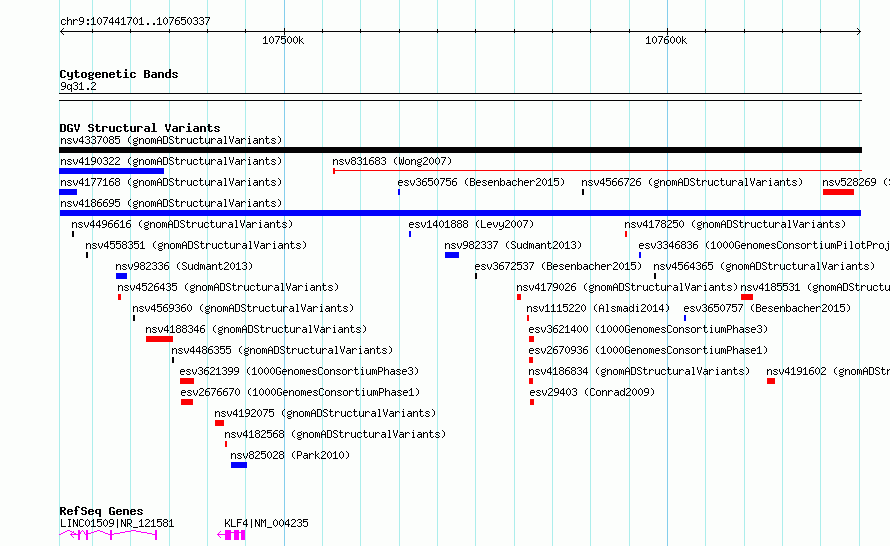Open esv3621400 Phase3 label
This screenshot has width=890, height=546.
[x=648, y=329]
